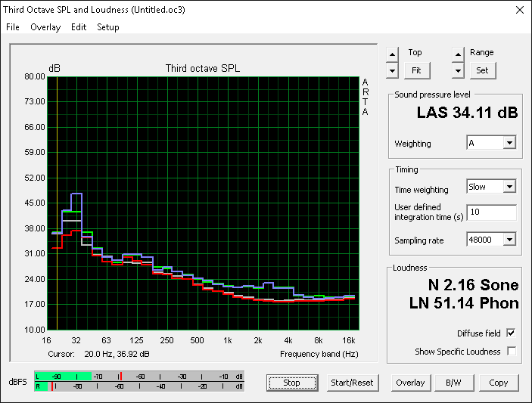Image resolution: width=532 pixels, height=403 pixels.
Task: Open the Setup menu
Action: tap(108, 27)
